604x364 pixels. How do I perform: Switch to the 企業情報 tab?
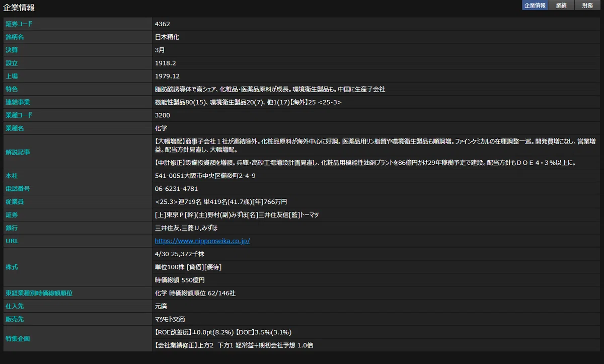(x=535, y=6)
